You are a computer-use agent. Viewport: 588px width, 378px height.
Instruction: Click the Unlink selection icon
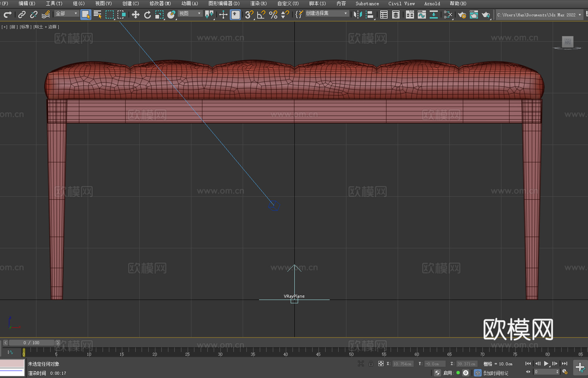coord(34,14)
